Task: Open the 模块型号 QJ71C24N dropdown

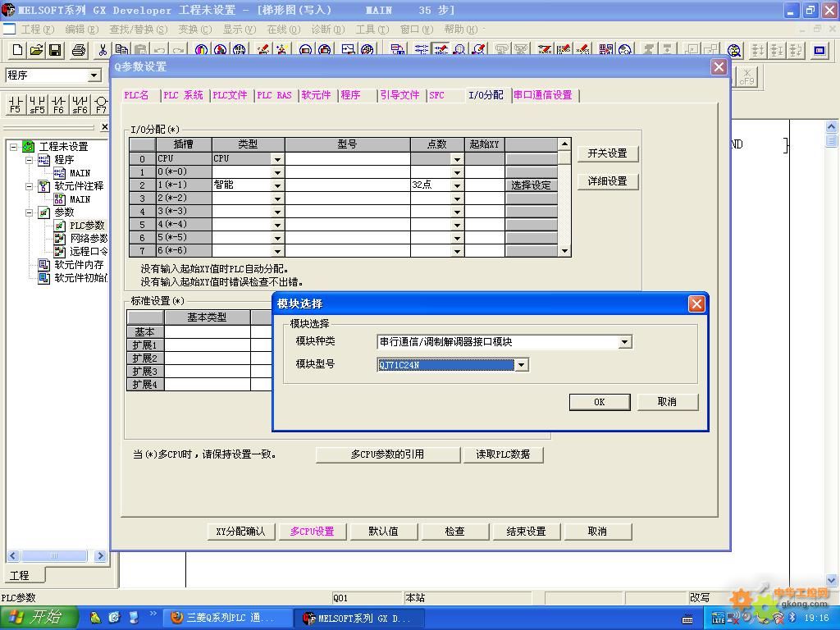Action: pos(521,365)
